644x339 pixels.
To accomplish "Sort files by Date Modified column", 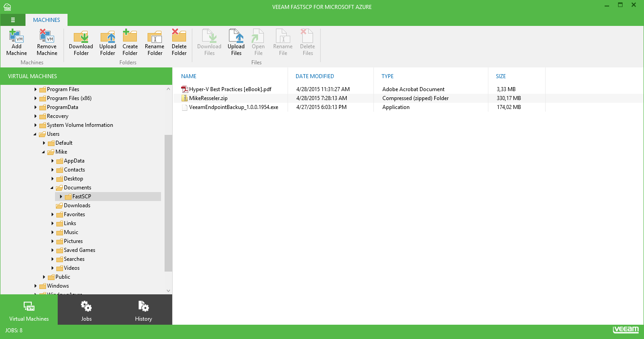I will click(x=315, y=76).
